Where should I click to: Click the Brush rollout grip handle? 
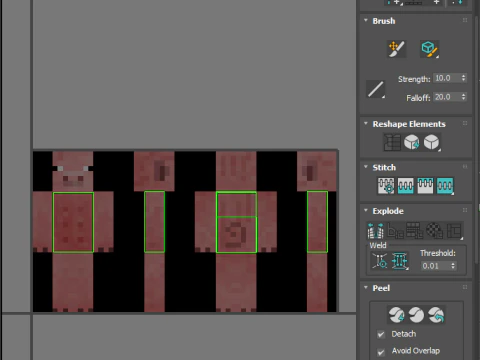pyautogui.click(x=465, y=20)
